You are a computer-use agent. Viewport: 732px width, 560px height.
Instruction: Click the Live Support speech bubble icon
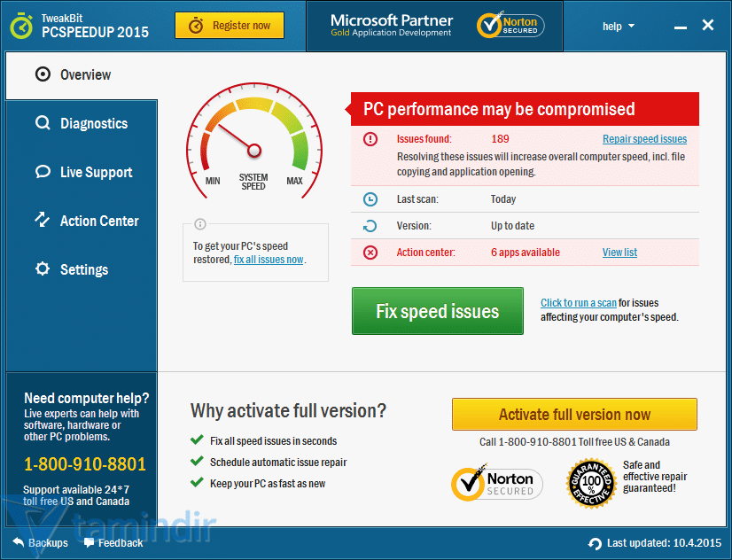point(43,172)
